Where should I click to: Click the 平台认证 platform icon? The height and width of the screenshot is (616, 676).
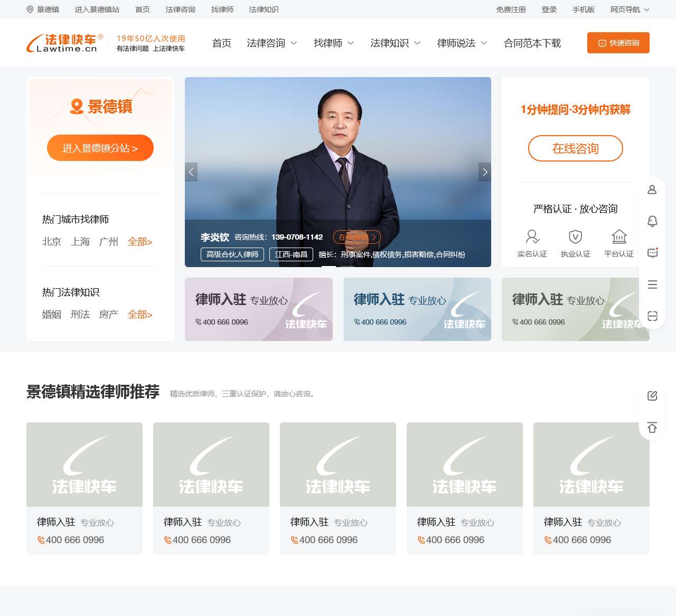tap(618, 236)
